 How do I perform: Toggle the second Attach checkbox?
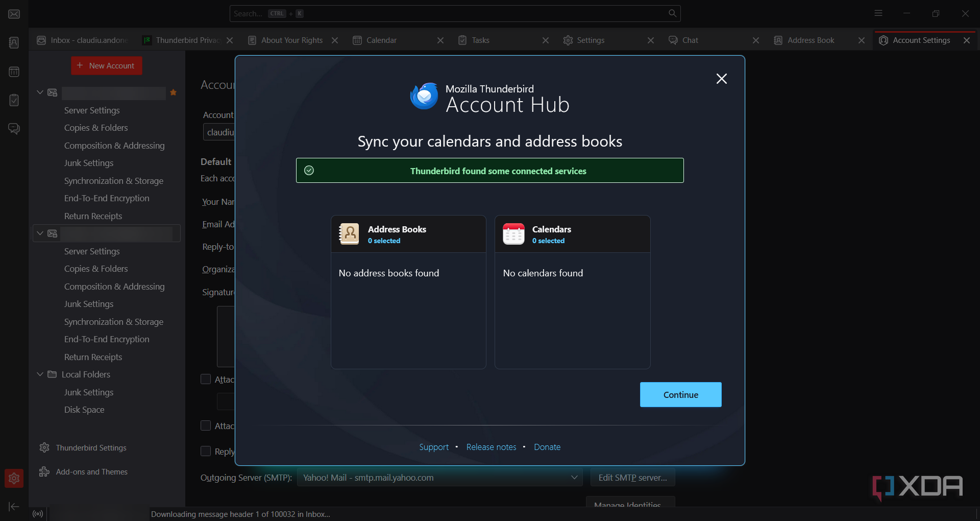pyautogui.click(x=206, y=425)
